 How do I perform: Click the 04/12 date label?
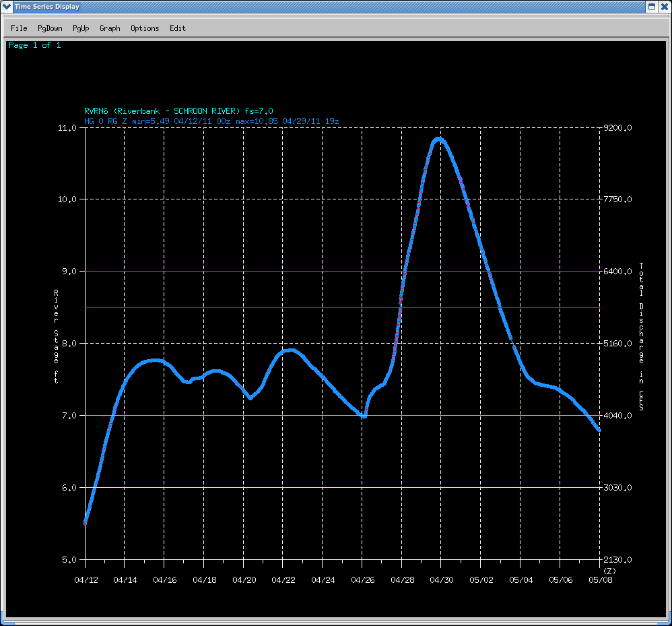click(86, 580)
